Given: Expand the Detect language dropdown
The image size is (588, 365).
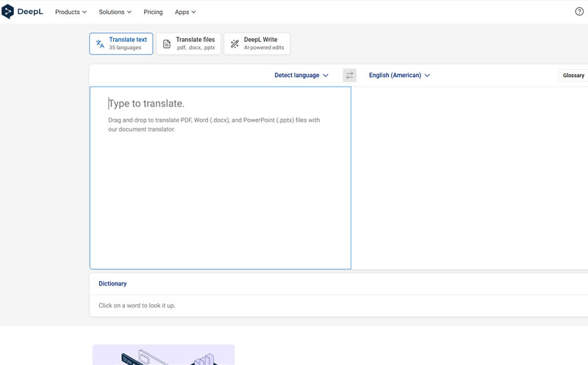Looking at the screenshot, I should (x=301, y=76).
